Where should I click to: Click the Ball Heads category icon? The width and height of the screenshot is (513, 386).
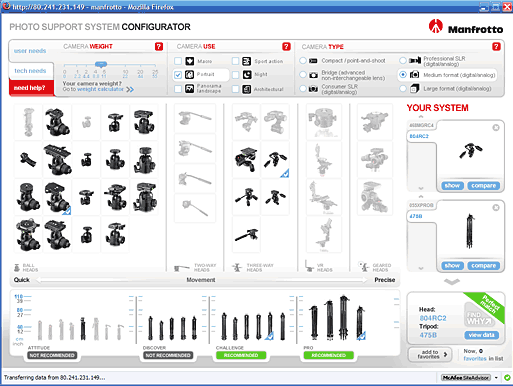(17, 267)
